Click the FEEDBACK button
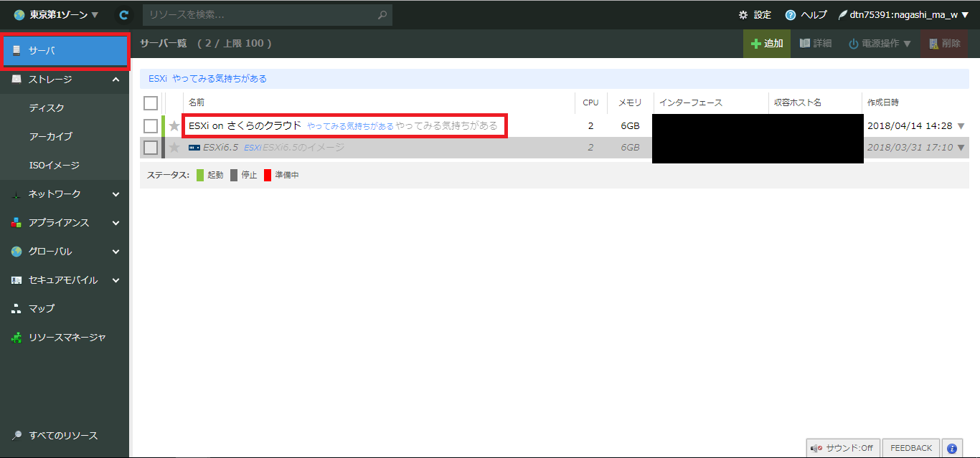 [911, 448]
